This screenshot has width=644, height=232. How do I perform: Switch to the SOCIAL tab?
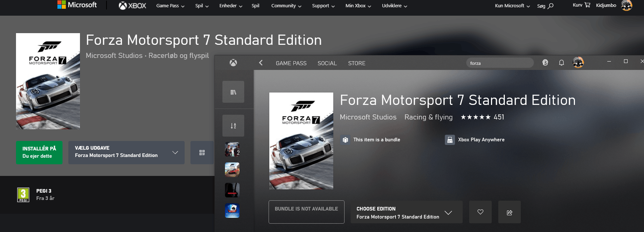pos(327,63)
